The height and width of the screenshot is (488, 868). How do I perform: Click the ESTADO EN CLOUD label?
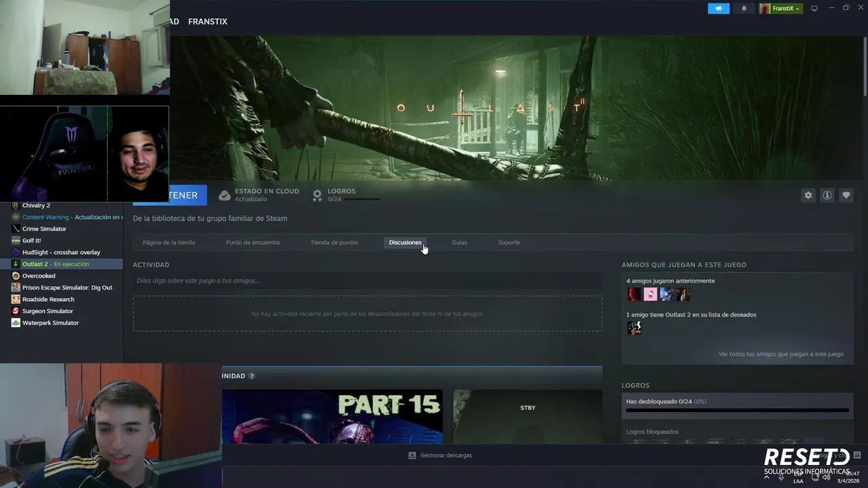coord(267,191)
